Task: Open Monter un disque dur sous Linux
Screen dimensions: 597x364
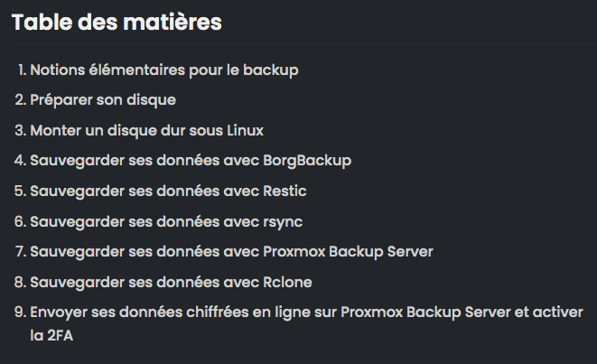Action: (x=146, y=131)
